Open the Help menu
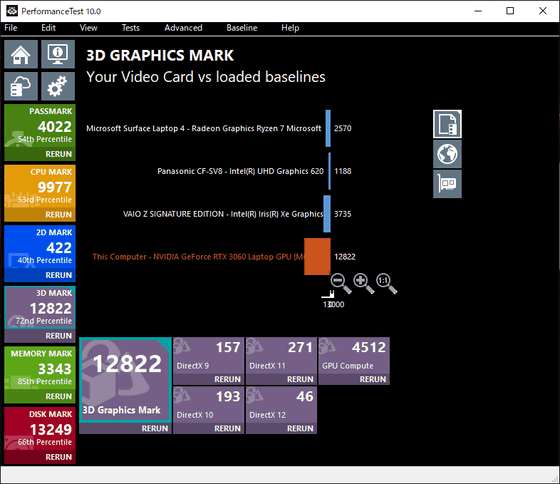Image resolution: width=560 pixels, height=484 pixels. pyautogui.click(x=290, y=28)
